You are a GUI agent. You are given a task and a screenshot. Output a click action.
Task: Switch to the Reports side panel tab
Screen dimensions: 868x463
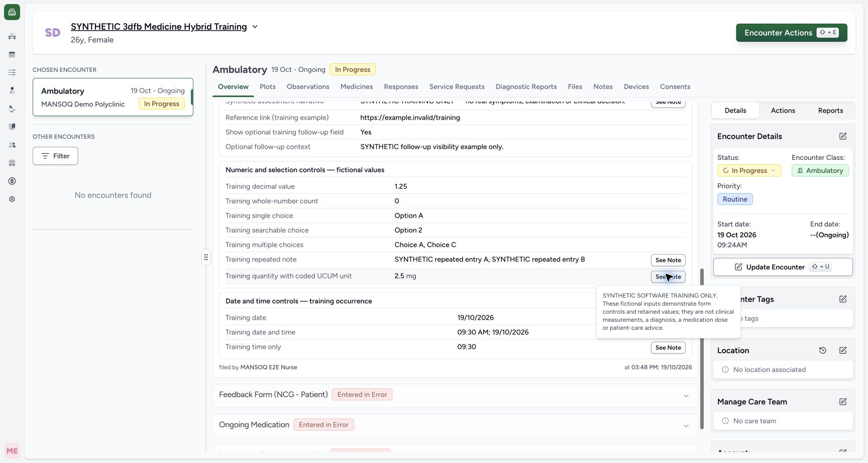[830, 111]
